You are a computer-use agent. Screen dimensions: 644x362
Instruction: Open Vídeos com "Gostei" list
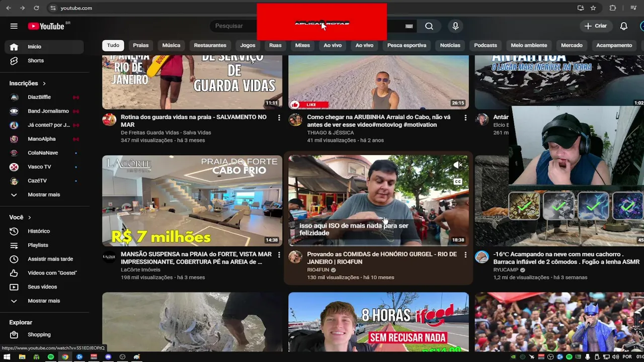click(x=44, y=273)
